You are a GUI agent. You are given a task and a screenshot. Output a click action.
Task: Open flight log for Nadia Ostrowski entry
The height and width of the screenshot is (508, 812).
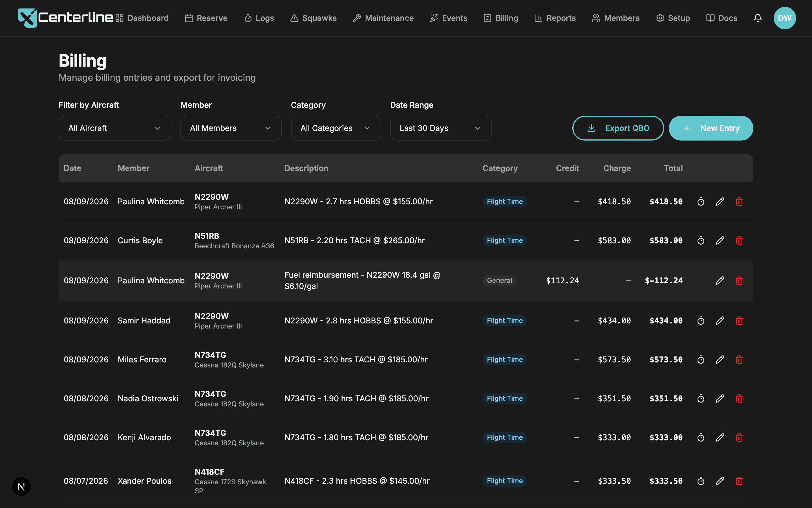click(701, 399)
